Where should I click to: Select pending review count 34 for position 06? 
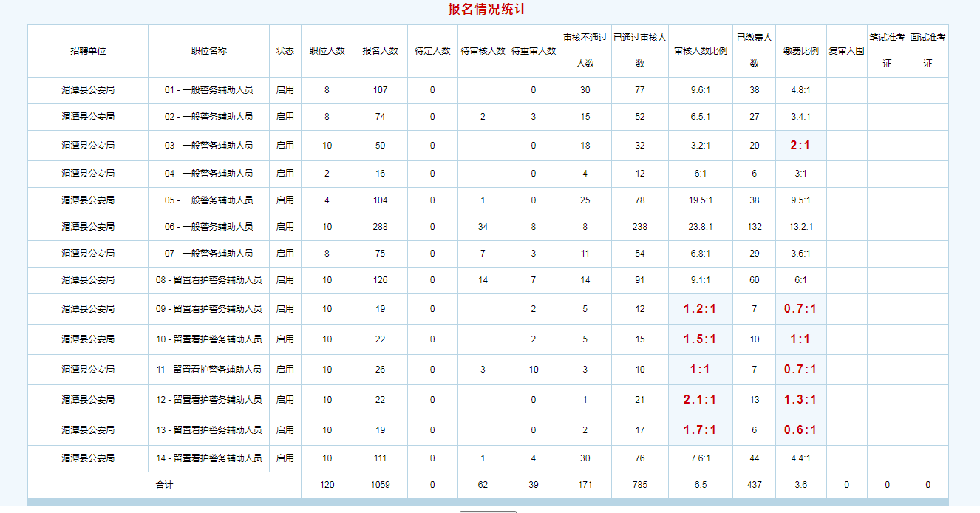(x=483, y=227)
